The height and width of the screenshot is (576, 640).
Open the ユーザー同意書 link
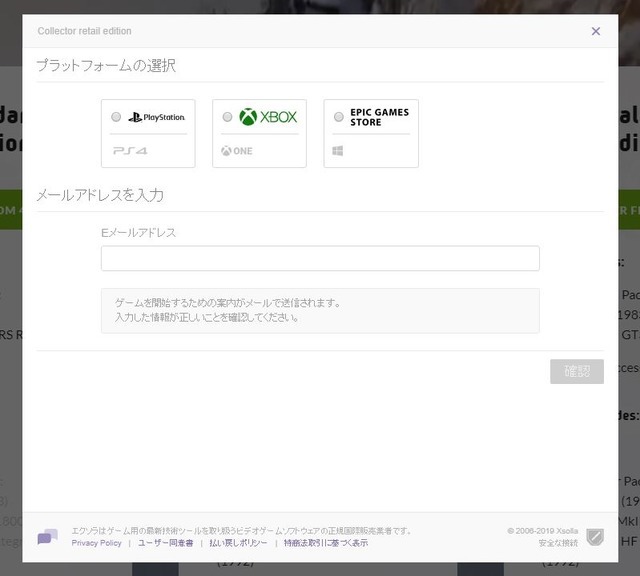click(x=165, y=543)
